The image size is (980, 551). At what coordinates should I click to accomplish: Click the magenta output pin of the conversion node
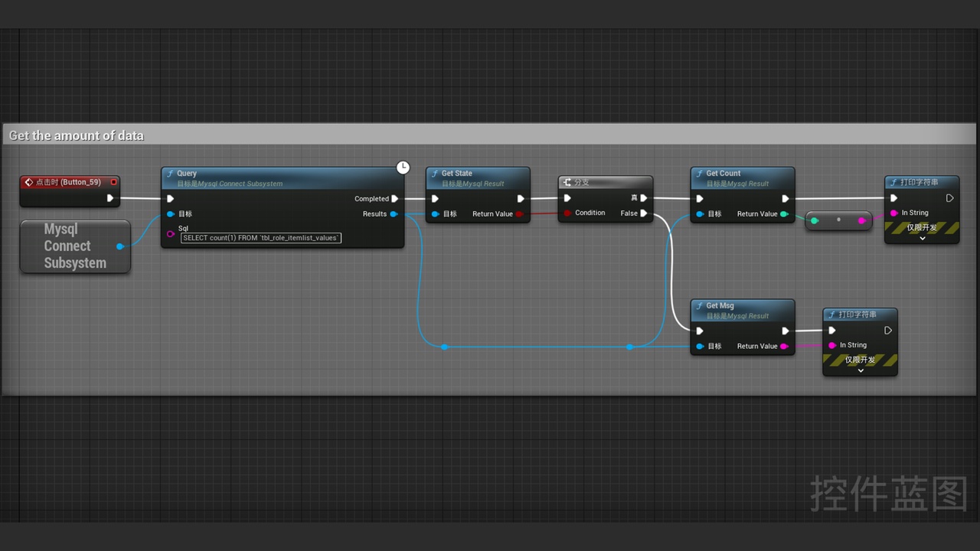pos(861,220)
